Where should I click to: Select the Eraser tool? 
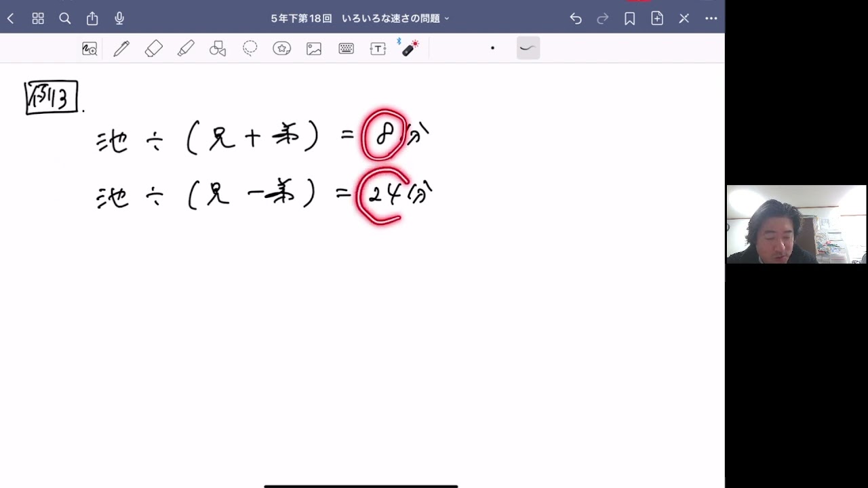pos(154,48)
